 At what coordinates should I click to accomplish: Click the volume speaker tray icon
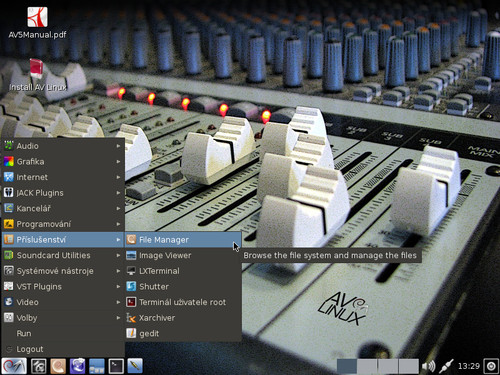point(428,366)
